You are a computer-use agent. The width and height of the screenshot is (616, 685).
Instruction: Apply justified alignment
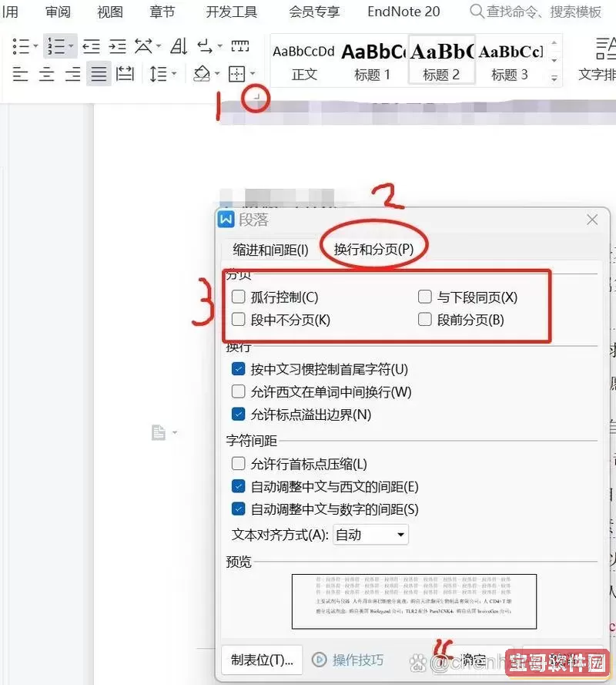click(99, 74)
